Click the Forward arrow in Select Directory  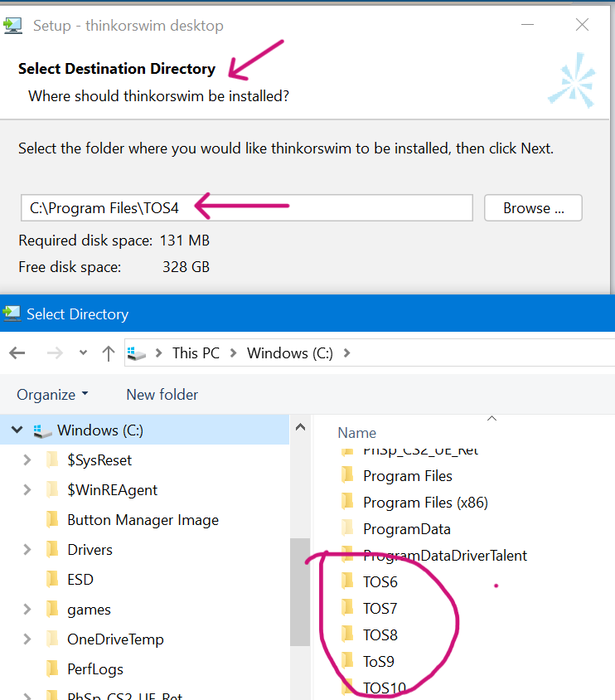pos(55,353)
